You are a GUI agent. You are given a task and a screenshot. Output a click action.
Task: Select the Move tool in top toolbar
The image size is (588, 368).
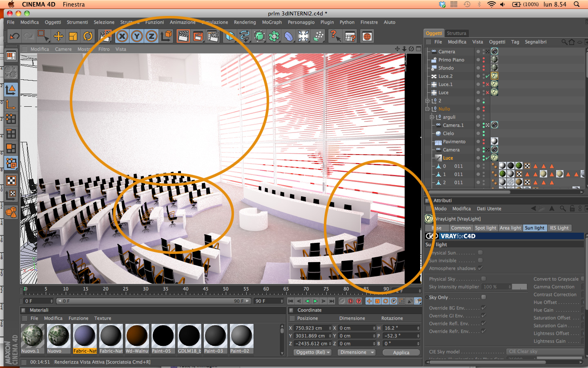pos(58,36)
